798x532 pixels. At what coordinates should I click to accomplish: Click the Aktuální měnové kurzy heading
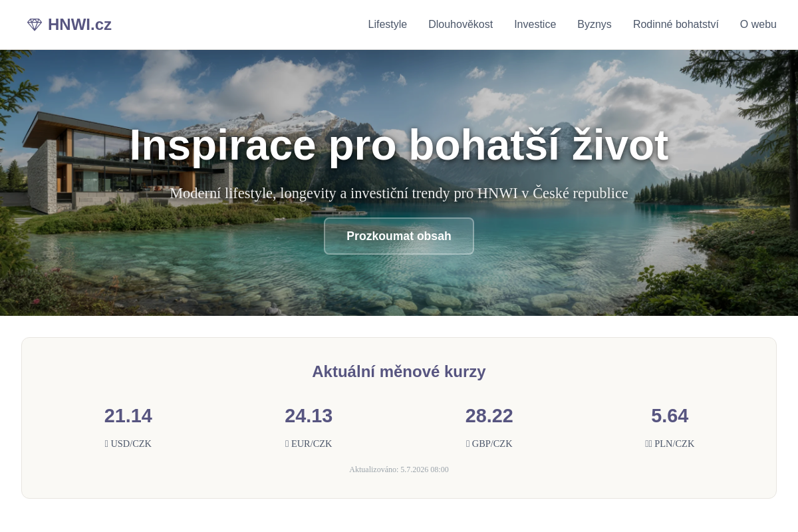(399, 372)
